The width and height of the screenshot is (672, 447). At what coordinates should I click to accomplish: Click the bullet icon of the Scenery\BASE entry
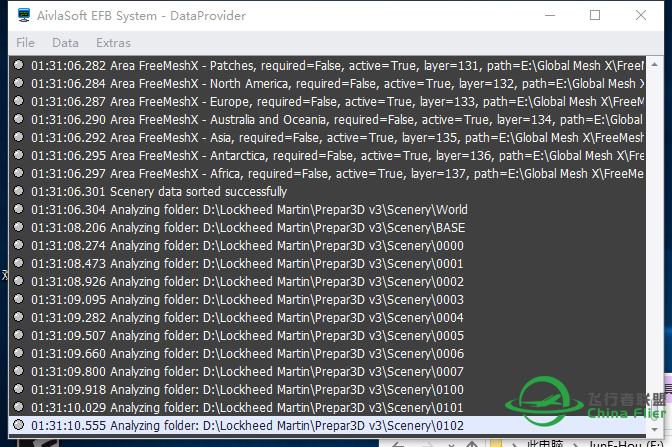point(18,227)
